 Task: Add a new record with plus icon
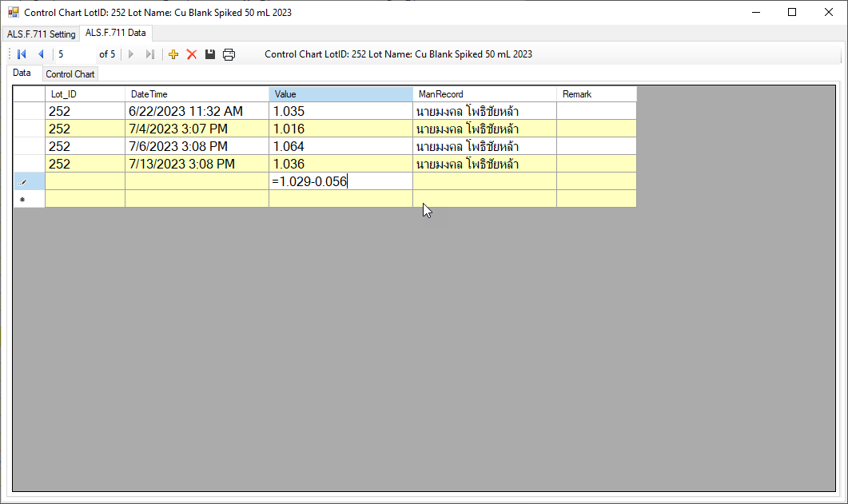[173, 54]
